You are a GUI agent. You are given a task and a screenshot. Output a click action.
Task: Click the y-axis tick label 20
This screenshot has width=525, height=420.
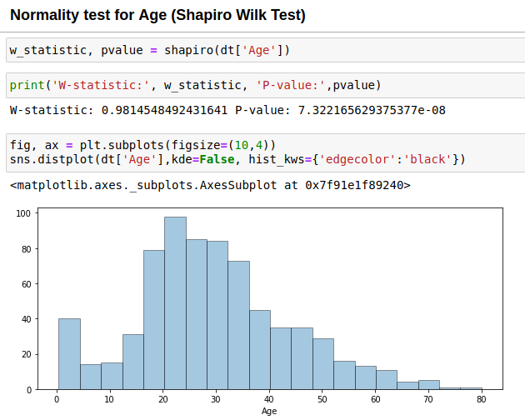[x=26, y=354]
